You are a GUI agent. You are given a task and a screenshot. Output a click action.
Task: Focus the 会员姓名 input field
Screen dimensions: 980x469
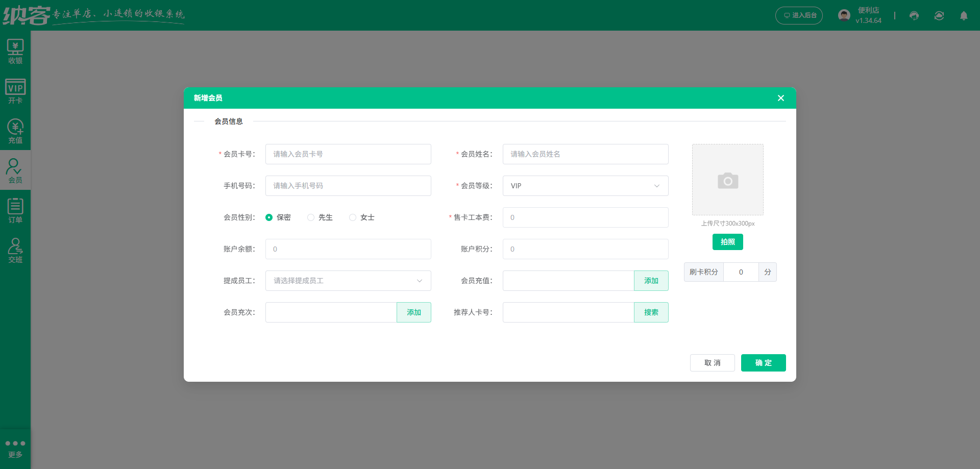click(585, 154)
